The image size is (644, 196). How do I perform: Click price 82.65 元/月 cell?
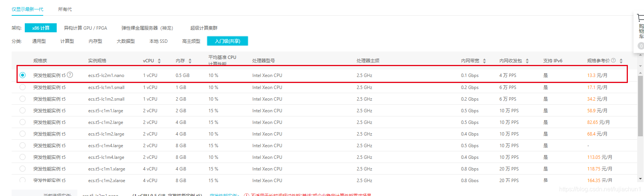(x=599, y=122)
